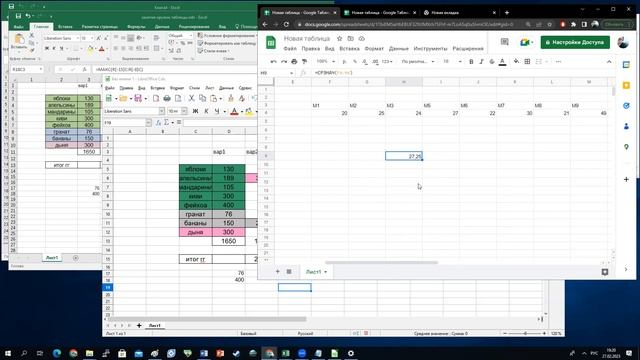The image size is (640, 360).
Task: Select cell containing 27.25 in Google Sheets
Action: pyautogui.click(x=404, y=156)
